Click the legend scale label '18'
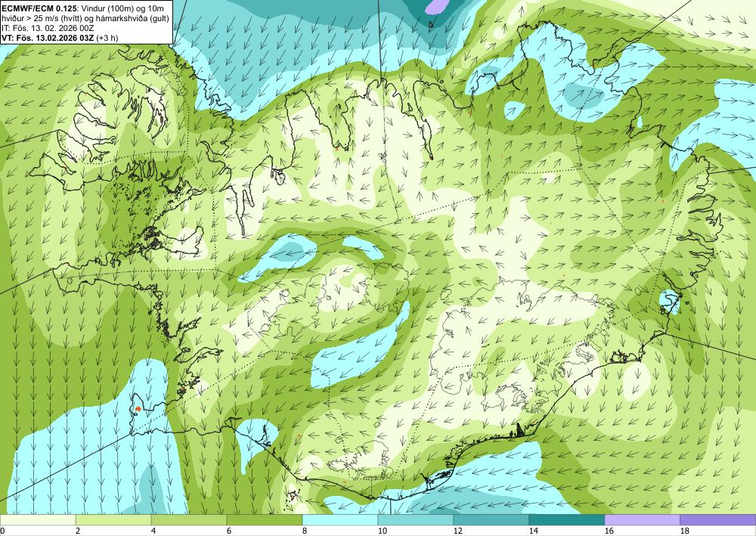756x536 pixels. (685, 531)
